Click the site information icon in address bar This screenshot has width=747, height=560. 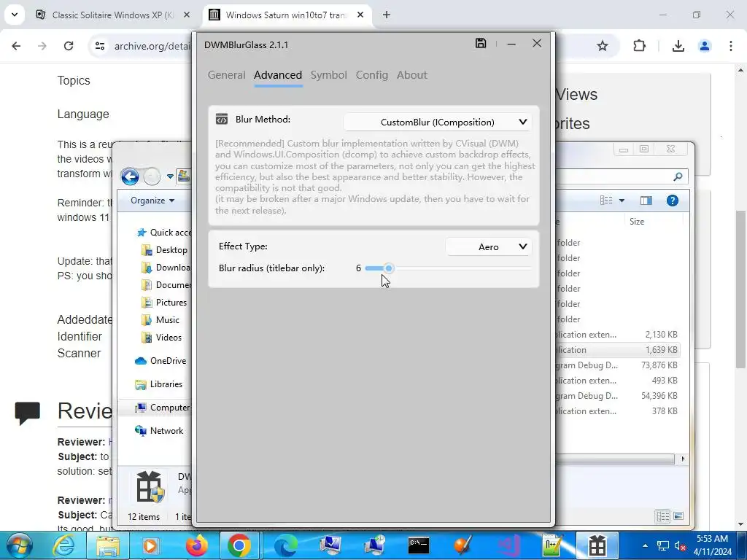99,46
